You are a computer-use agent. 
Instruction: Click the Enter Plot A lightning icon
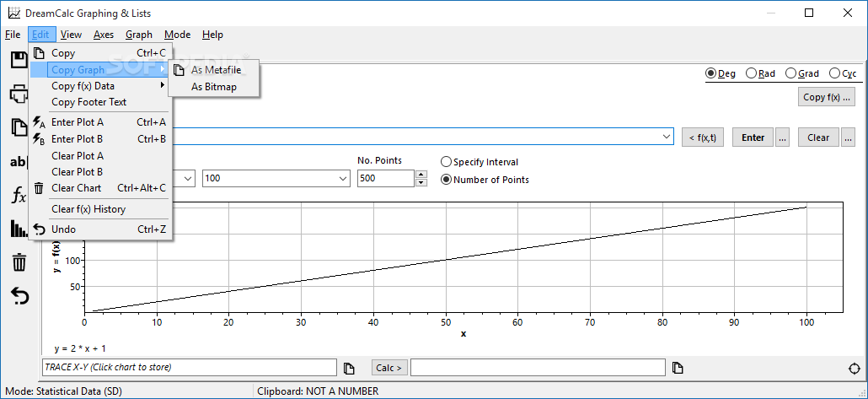coord(39,122)
